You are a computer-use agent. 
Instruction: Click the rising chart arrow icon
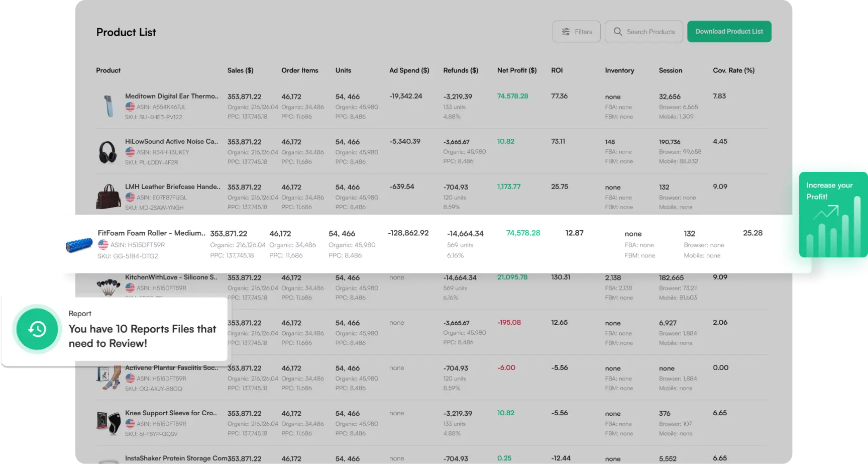tap(826, 213)
